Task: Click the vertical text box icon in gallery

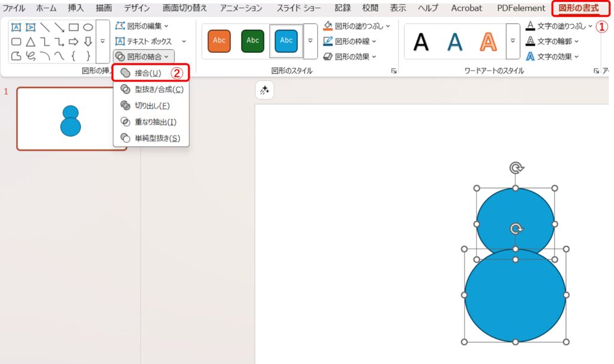Action: click(31, 27)
